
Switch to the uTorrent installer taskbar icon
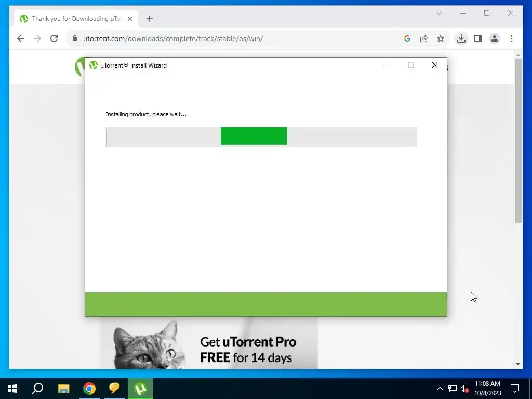pyautogui.click(x=140, y=389)
